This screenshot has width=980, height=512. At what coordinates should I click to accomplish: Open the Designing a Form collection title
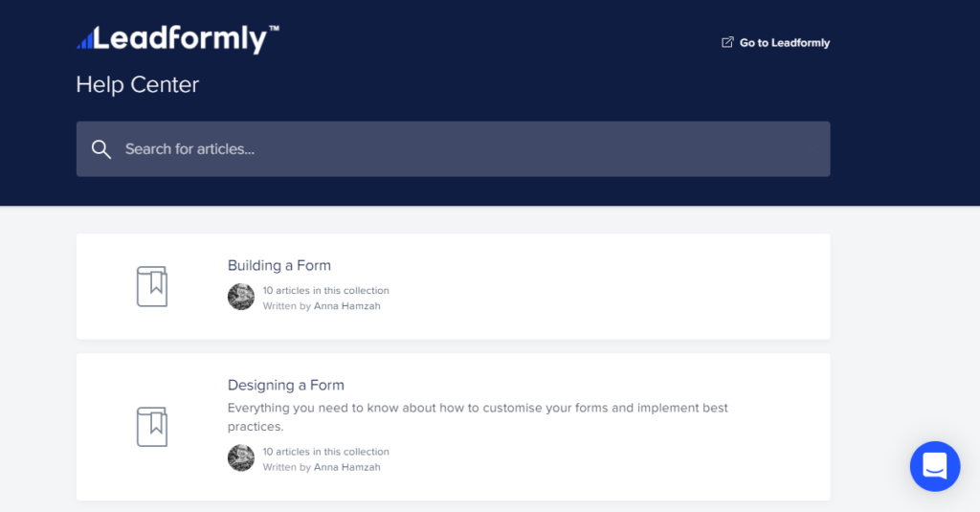click(285, 385)
